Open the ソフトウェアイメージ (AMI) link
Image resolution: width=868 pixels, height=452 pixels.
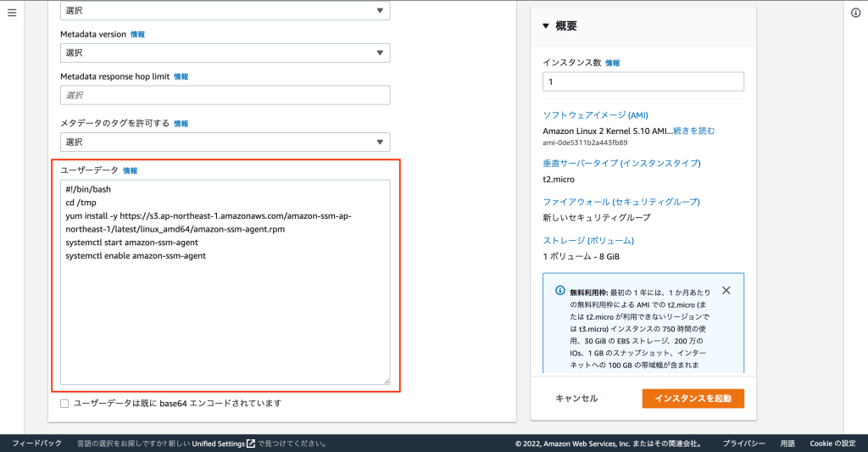(x=594, y=115)
